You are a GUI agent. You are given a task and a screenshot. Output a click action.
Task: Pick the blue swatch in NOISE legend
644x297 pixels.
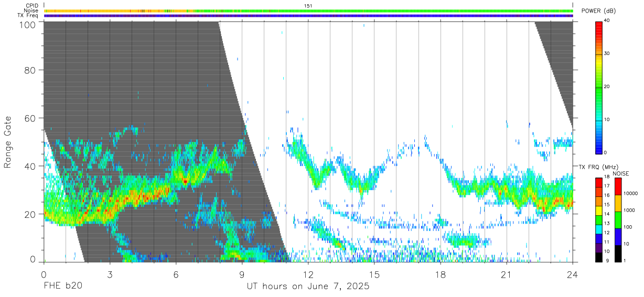(x=618, y=236)
